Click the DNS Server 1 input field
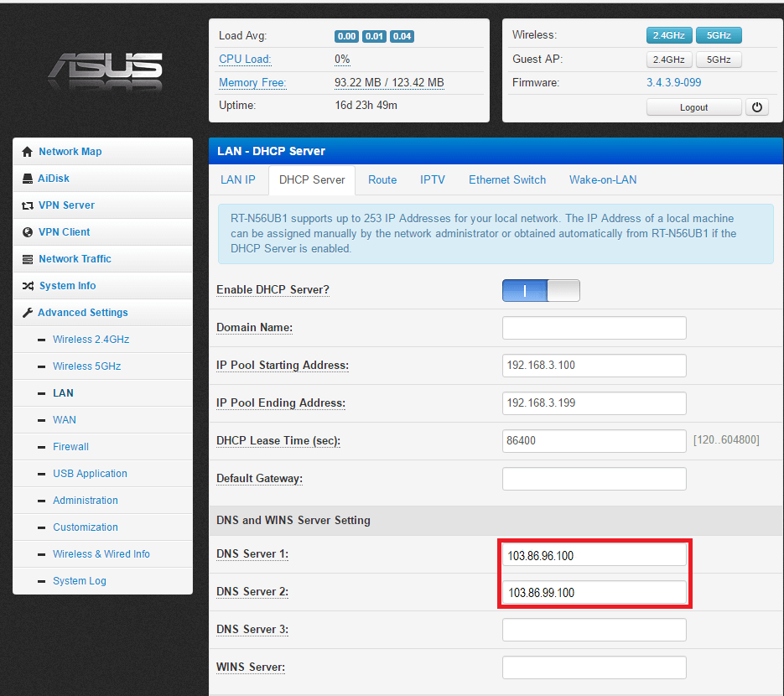Image resolution: width=784 pixels, height=696 pixels. [594, 555]
